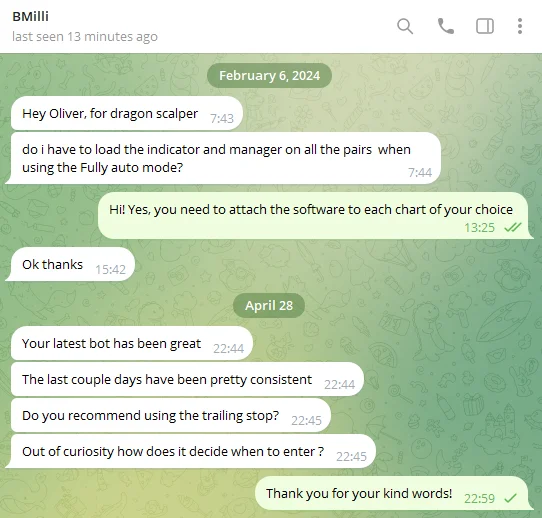Click the single checkmark beside 22:59

point(510,498)
